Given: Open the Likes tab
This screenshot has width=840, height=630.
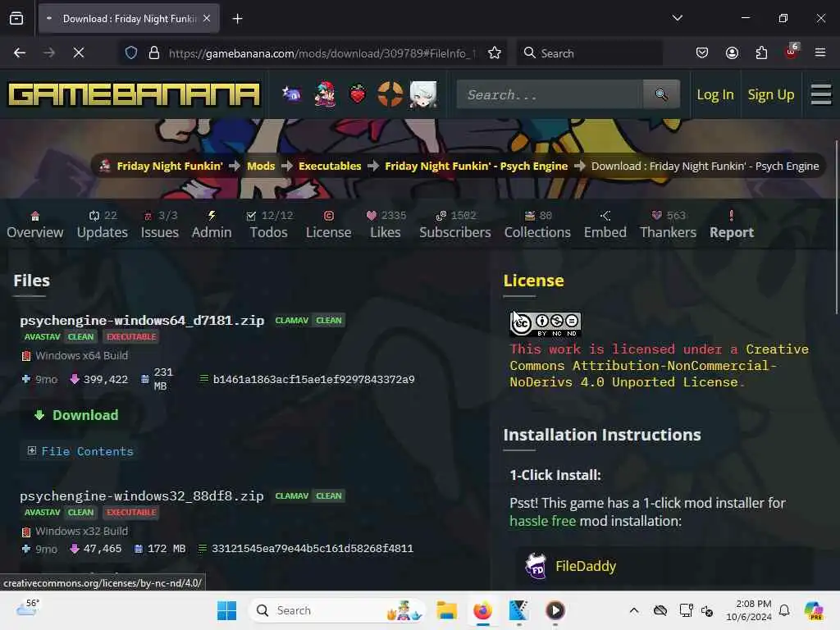Looking at the screenshot, I should 386,225.
